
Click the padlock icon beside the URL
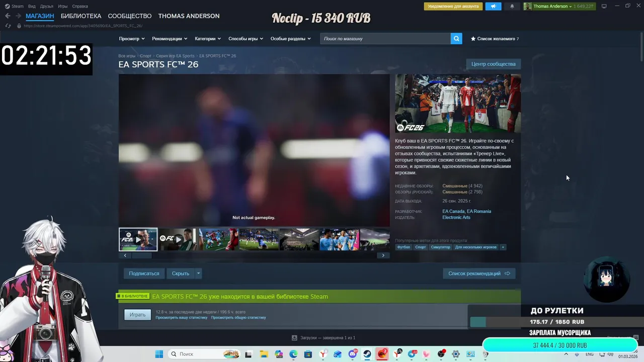pos(19,26)
